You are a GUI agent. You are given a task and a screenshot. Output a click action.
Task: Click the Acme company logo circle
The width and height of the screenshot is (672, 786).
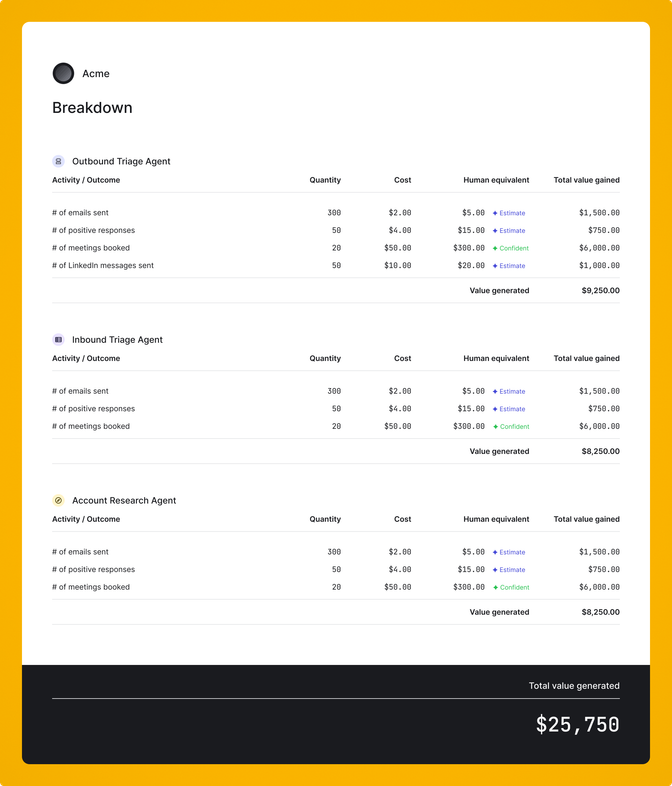tap(63, 73)
